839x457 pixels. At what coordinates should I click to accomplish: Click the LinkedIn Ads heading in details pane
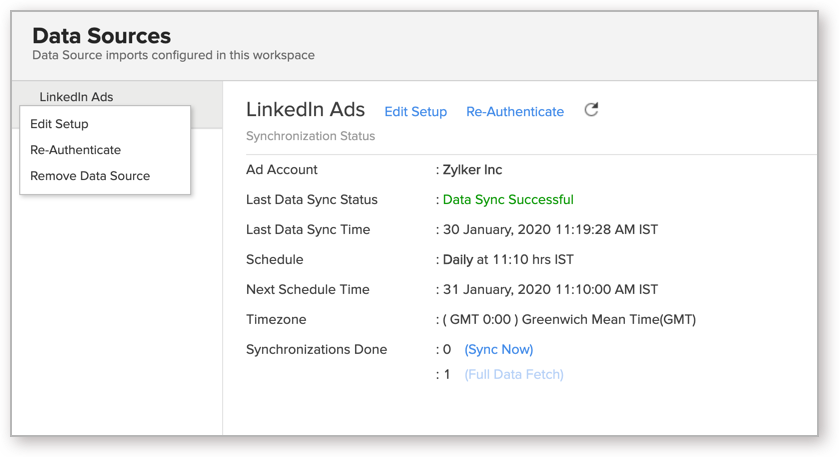point(306,110)
